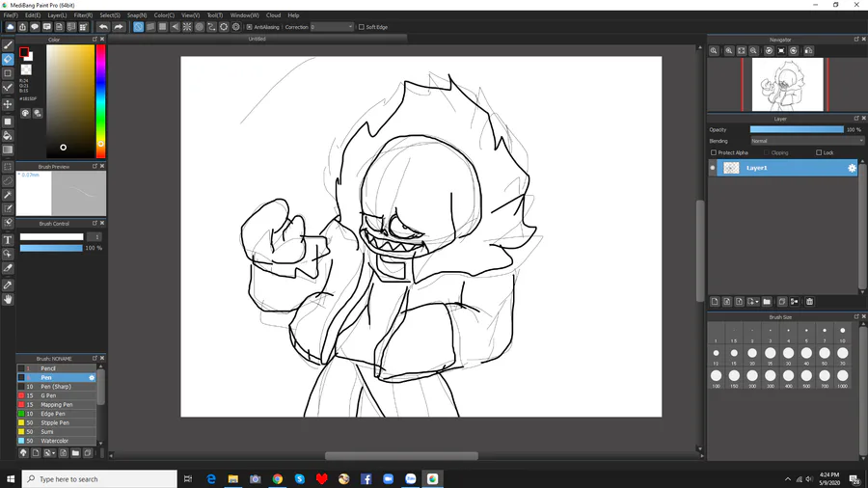Click the Redo arrow in toolbar
The width and height of the screenshot is (868, 488).
[119, 27]
